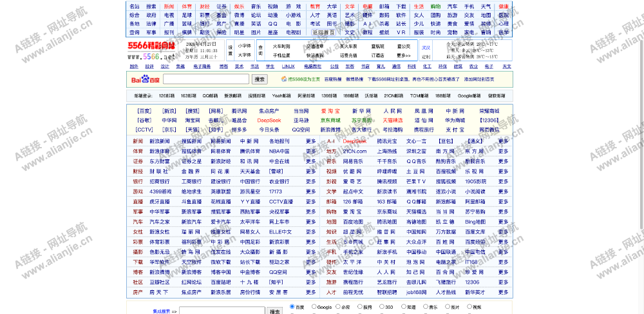Open the 健康 category in top navigation

click(x=504, y=6)
